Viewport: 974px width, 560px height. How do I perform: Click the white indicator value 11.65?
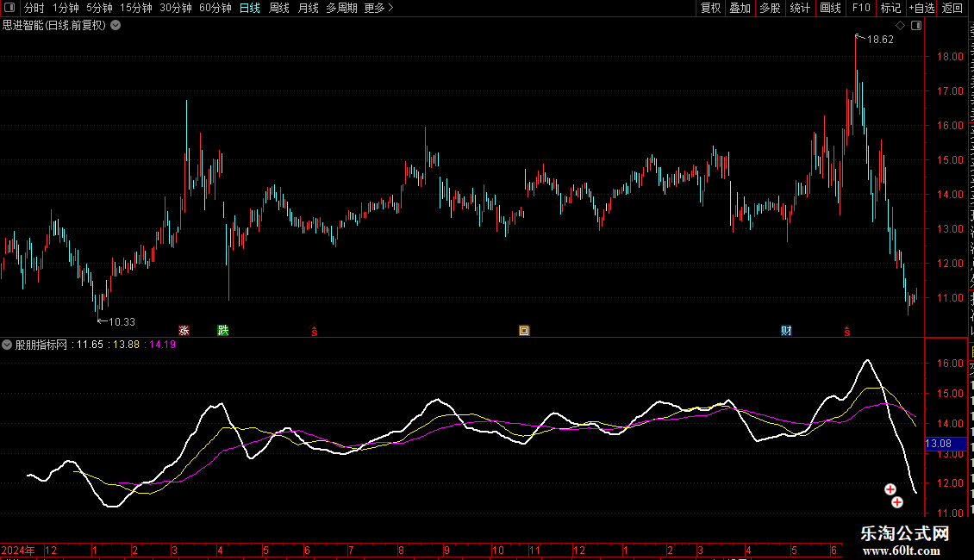pyautogui.click(x=90, y=345)
